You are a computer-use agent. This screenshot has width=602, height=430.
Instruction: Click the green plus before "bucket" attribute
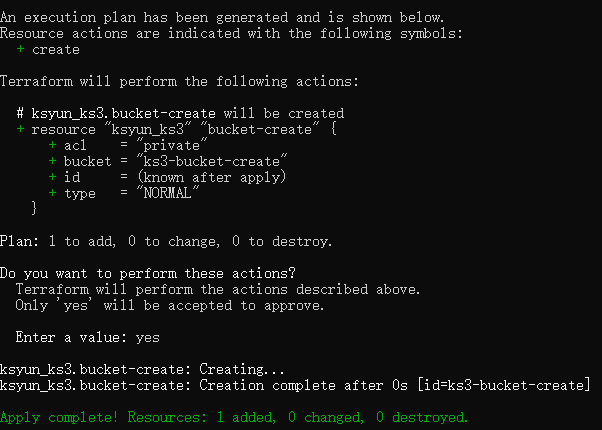pos(53,161)
